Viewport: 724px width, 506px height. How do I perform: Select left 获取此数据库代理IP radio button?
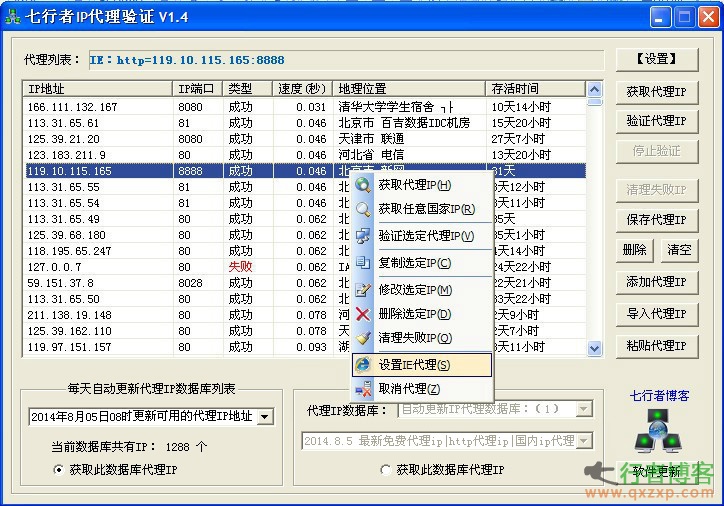click(x=59, y=470)
